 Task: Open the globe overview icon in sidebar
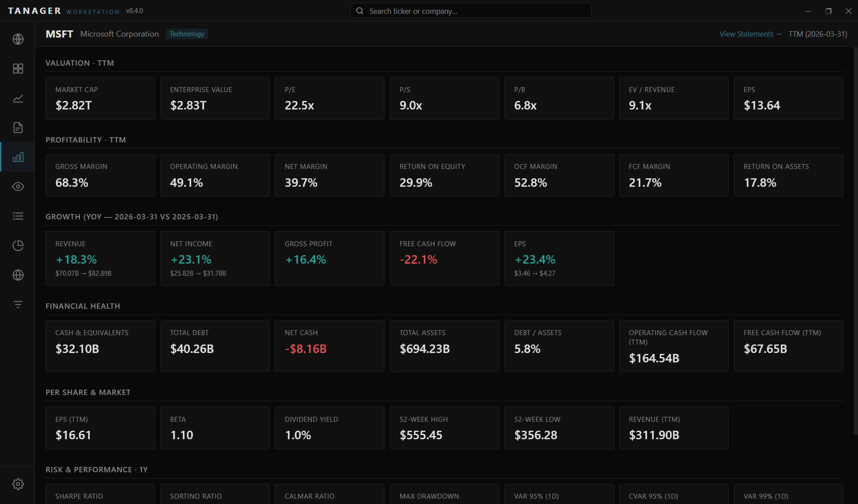18,39
